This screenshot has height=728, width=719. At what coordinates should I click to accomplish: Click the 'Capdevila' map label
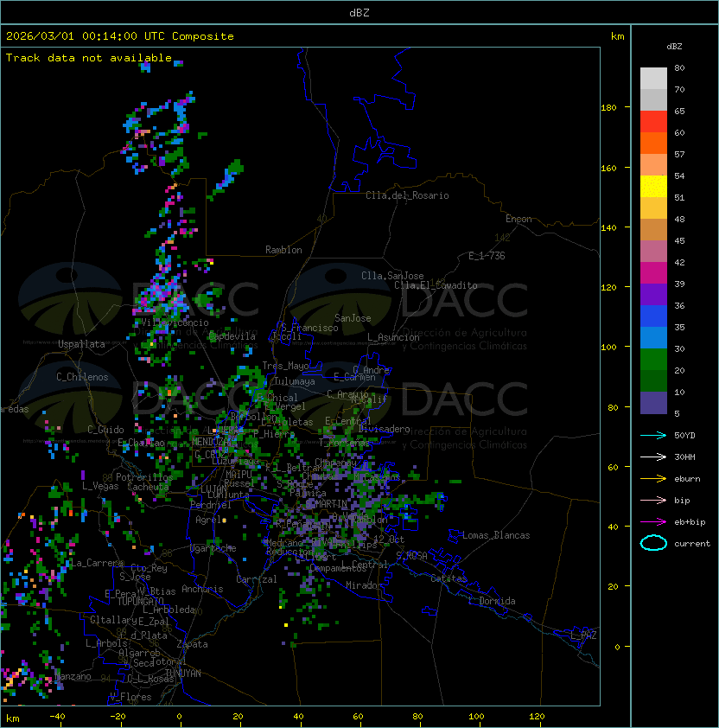click(x=232, y=336)
